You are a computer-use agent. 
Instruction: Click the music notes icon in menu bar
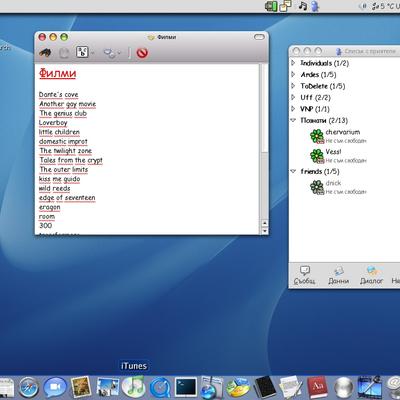tap(303, 6)
